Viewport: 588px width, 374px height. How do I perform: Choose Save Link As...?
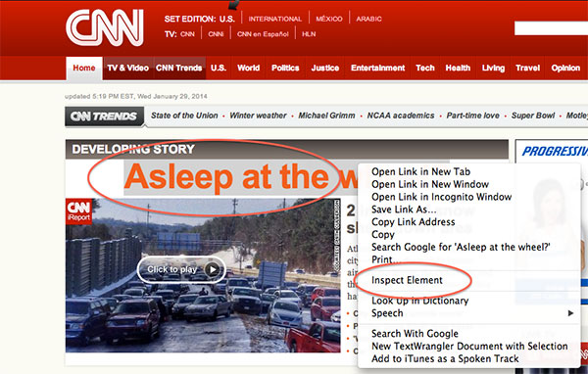point(404,210)
